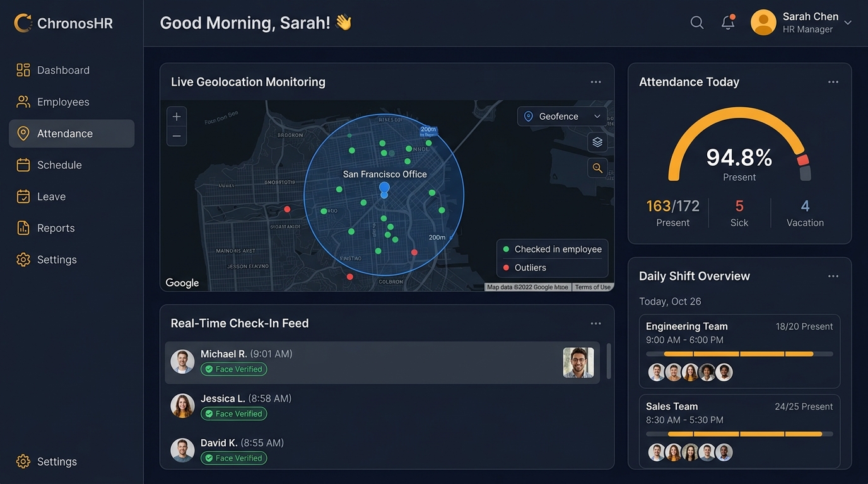Click the Terms of Use map link
Viewport: 868px width, 484px height.
click(x=593, y=287)
